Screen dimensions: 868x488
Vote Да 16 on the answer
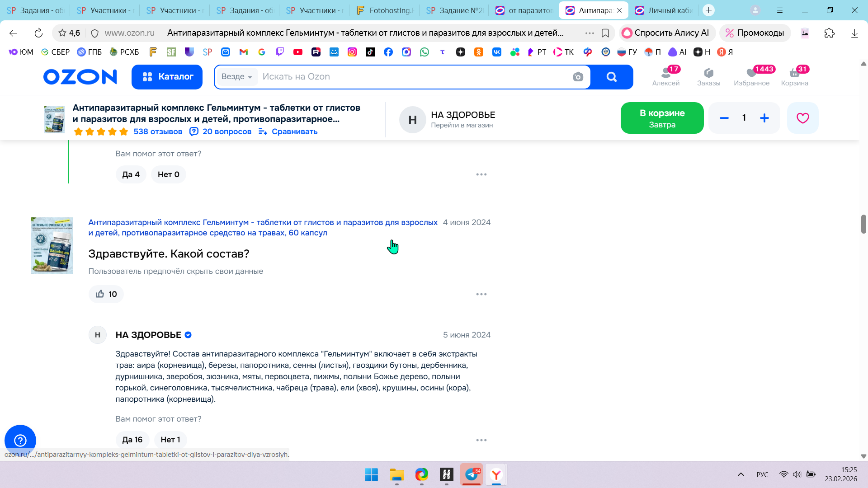[x=132, y=440]
